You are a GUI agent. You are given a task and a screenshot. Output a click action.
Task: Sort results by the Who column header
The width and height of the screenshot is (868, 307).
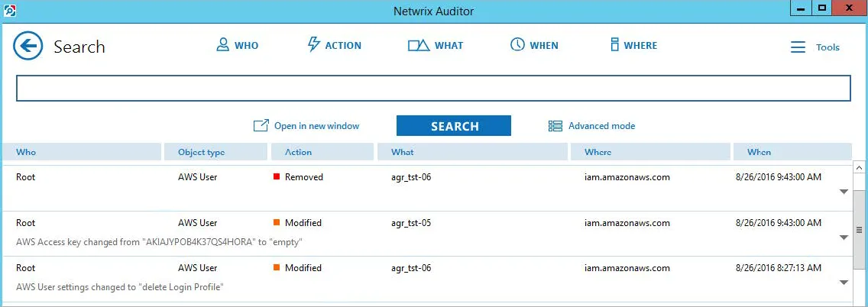pos(83,152)
